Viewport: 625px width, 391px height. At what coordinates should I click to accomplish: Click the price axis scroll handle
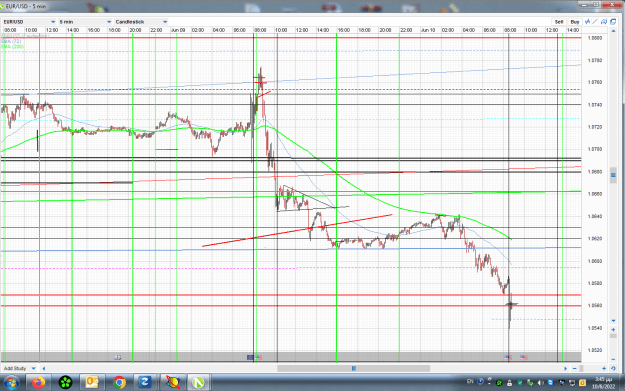(613, 175)
